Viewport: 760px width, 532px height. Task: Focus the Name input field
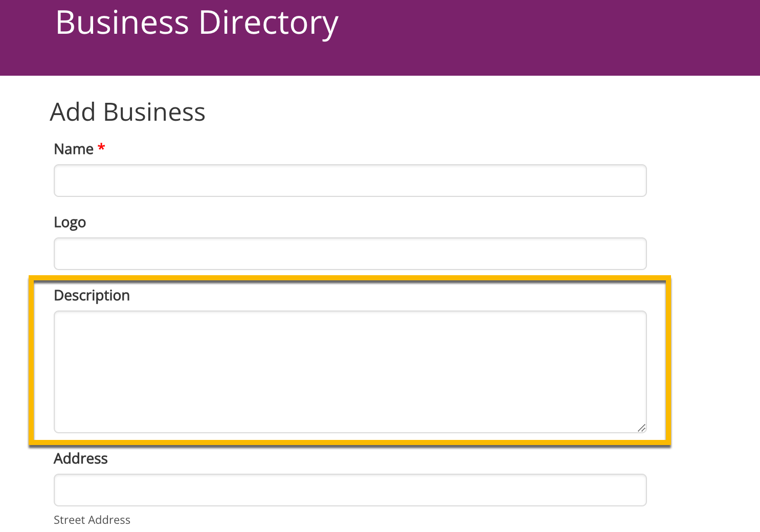[x=350, y=181]
